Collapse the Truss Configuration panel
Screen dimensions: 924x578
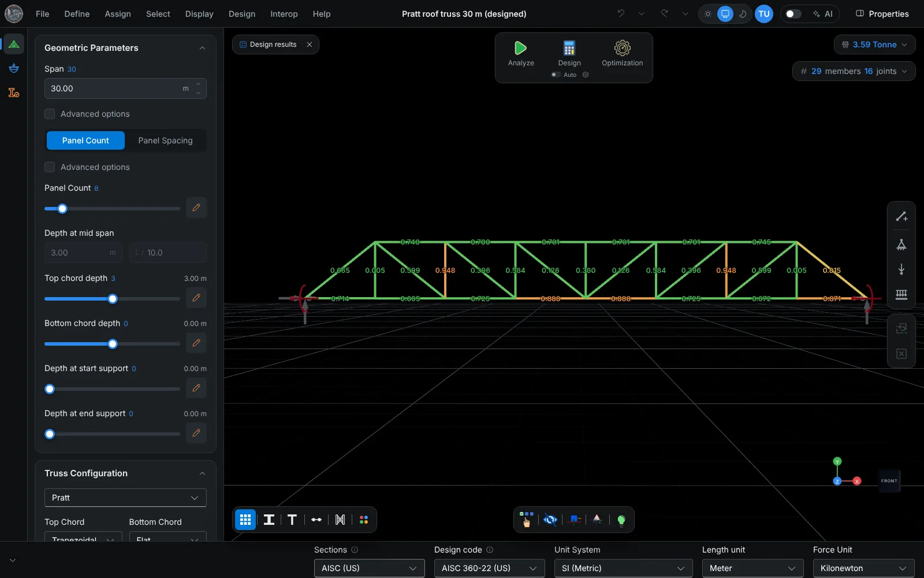[x=202, y=473]
